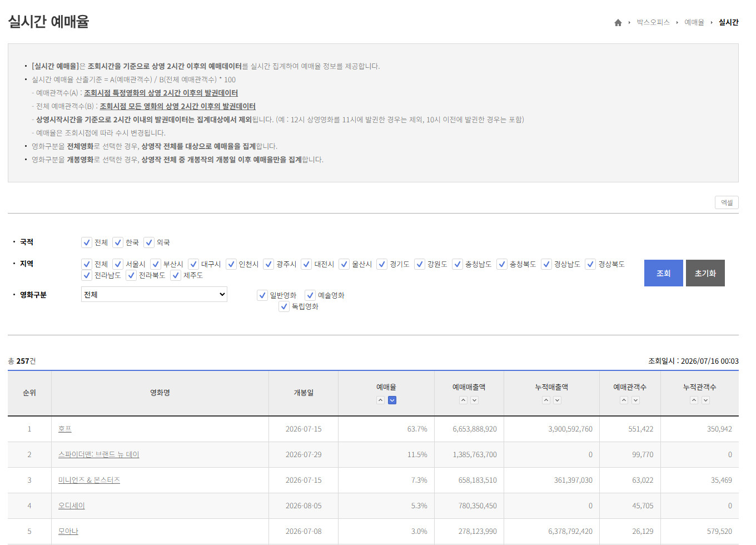Open movie link 스파이더맨: 브랜드 뉴 데이

99,455
